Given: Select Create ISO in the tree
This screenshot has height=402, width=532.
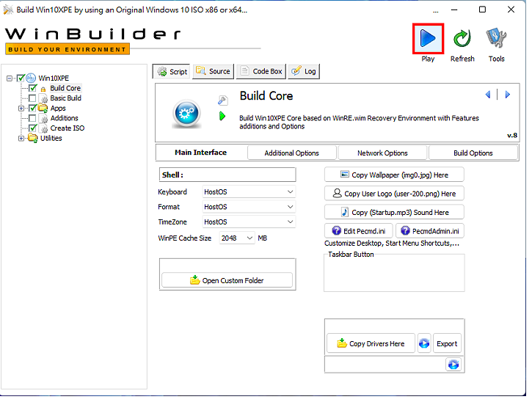Looking at the screenshot, I should 68,128.
